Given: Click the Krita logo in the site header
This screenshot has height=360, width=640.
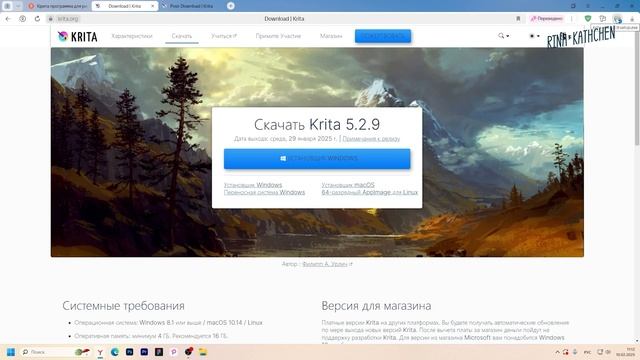Looking at the screenshot, I should pyautogui.click(x=78, y=37).
